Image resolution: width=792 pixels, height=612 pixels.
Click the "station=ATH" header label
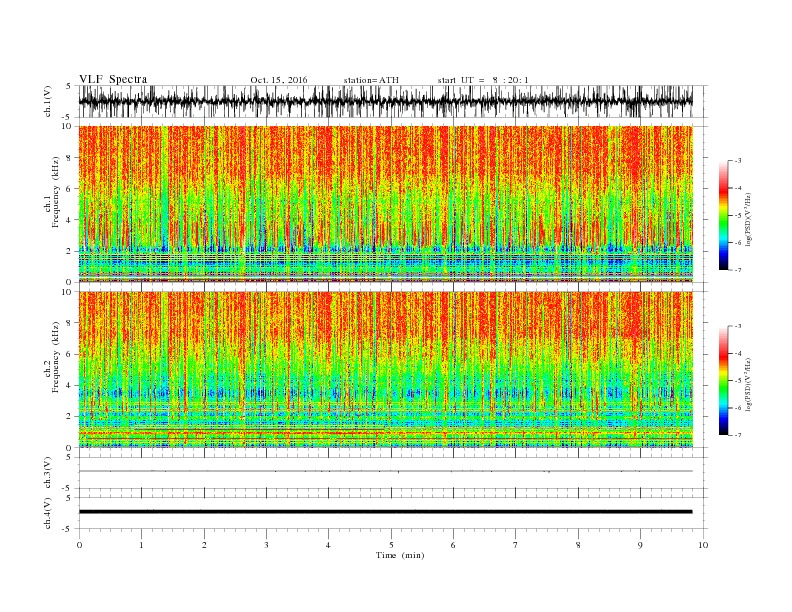pyautogui.click(x=371, y=80)
